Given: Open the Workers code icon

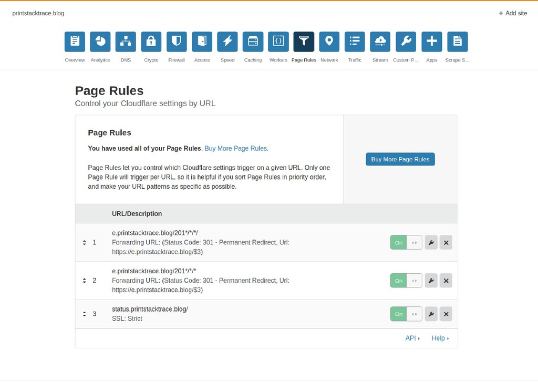Looking at the screenshot, I should (x=278, y=42).
